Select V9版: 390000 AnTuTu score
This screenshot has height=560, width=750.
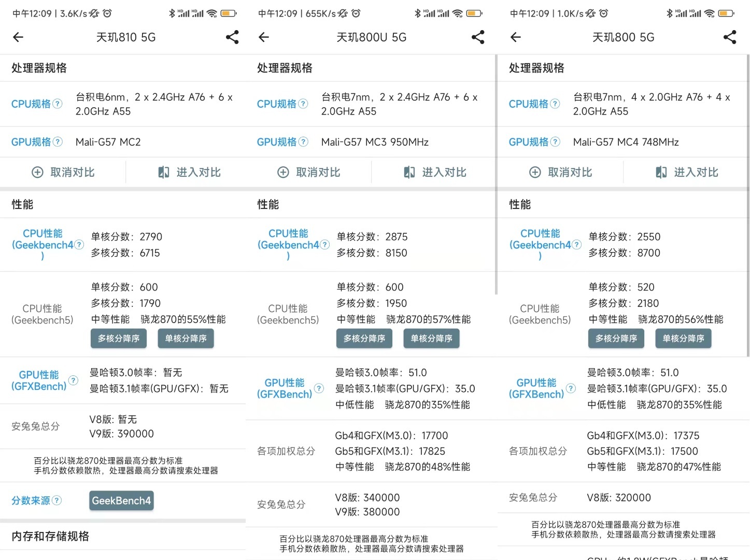[122, 434]
